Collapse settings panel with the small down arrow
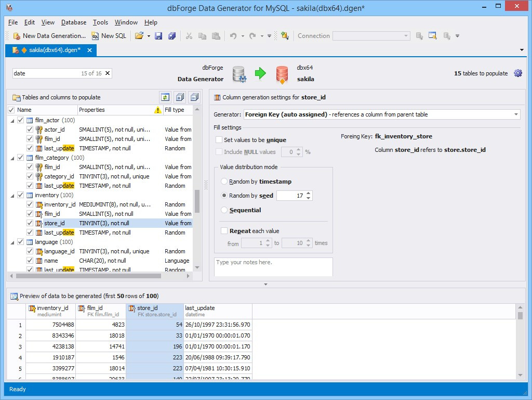This screenshot has height=400, width=532. point(265,285)
